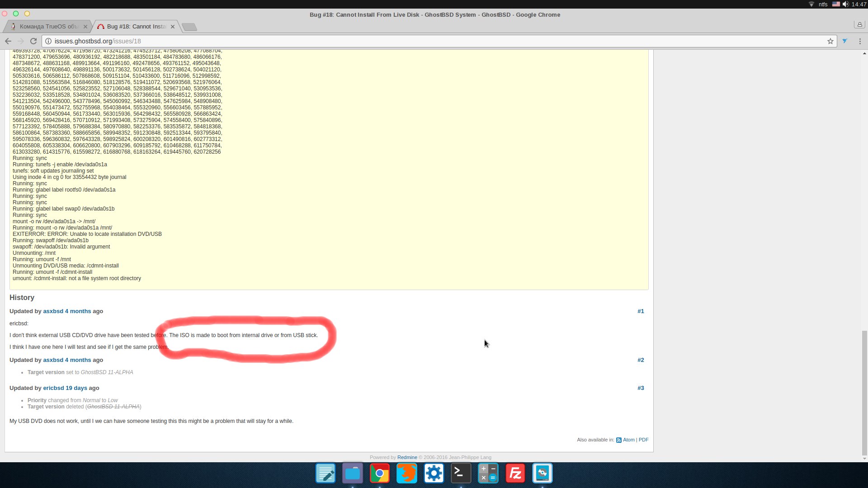Viewport: 868px width, 488px height.
Task: Reload the current page
Action: point(33,41)
